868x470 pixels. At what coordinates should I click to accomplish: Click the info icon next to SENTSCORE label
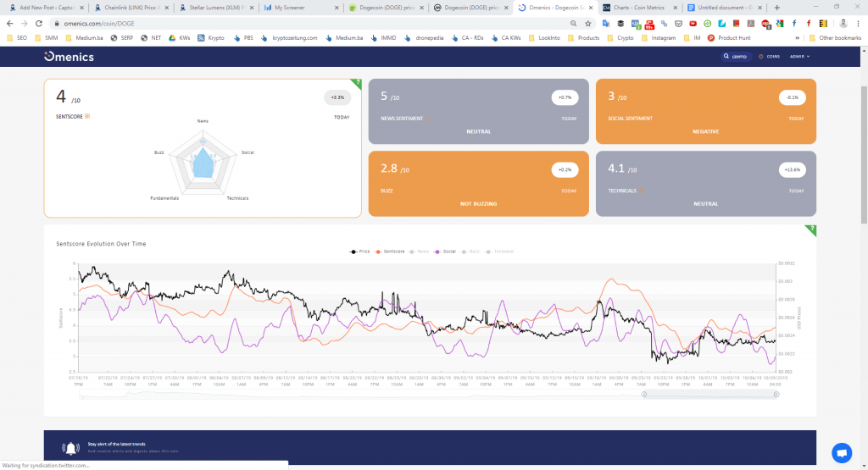87,116
